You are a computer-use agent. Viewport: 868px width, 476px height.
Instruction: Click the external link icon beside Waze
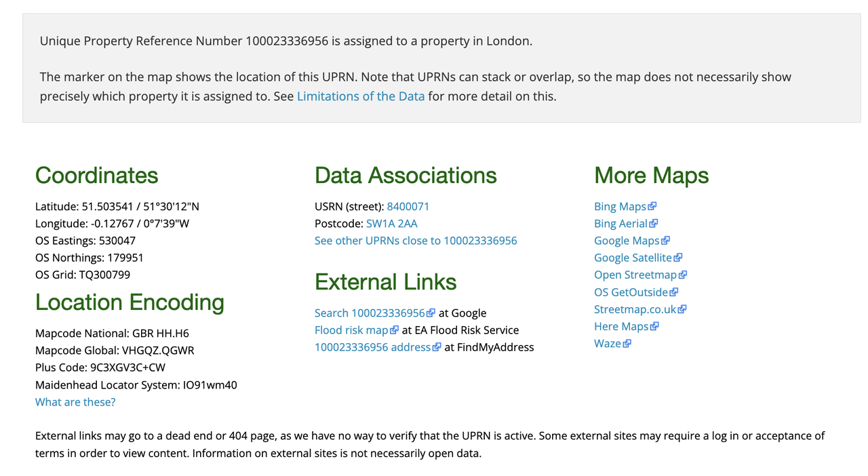628,343
